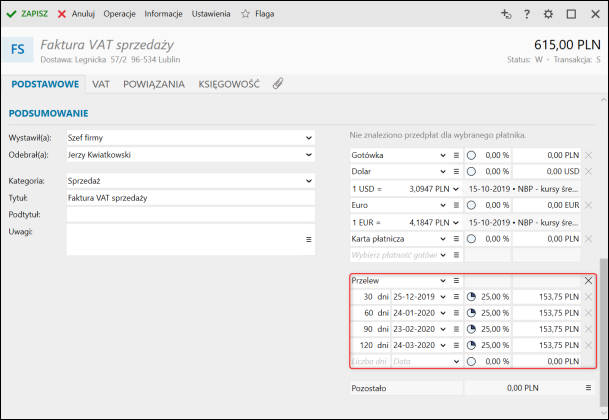Viewport: 609px width, 420px height.
Task: Open help question mark icon
Action: [x=527, y=14]
